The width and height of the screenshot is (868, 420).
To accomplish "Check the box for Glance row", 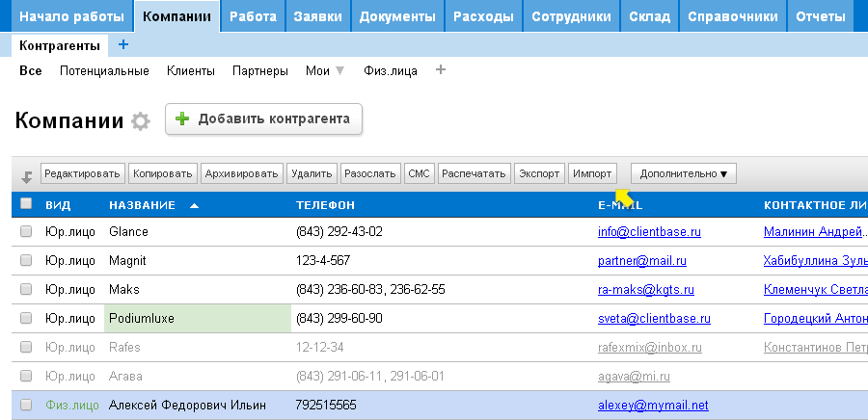I will click(26, 231).
